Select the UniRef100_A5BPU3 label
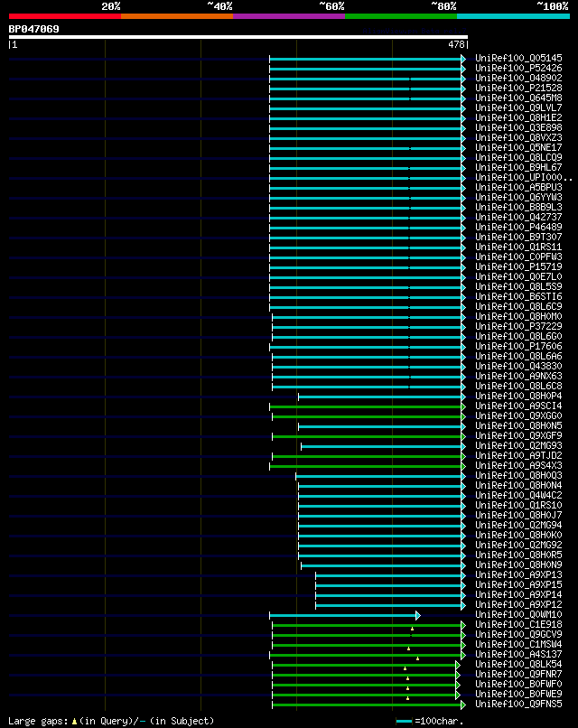 point(518,187)
